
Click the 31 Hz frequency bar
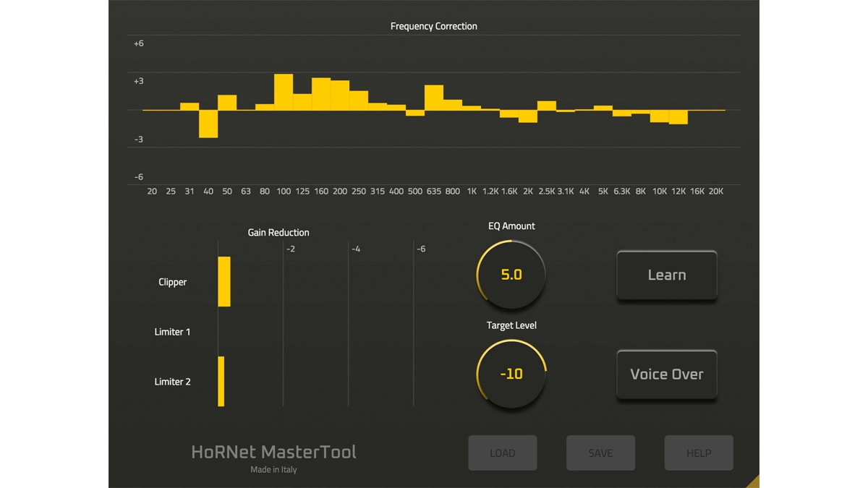[x=190, y=106]
